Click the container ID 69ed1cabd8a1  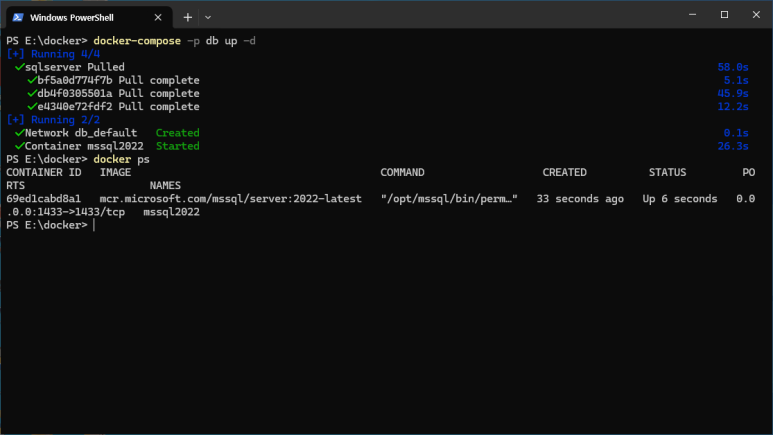click(x=44, y=199)
